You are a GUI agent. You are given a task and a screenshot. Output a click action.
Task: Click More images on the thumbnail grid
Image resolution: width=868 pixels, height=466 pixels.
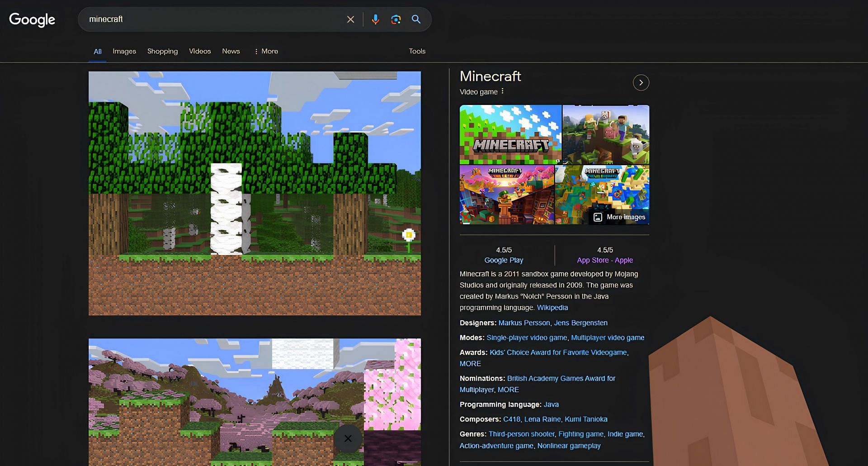[620, 217]
